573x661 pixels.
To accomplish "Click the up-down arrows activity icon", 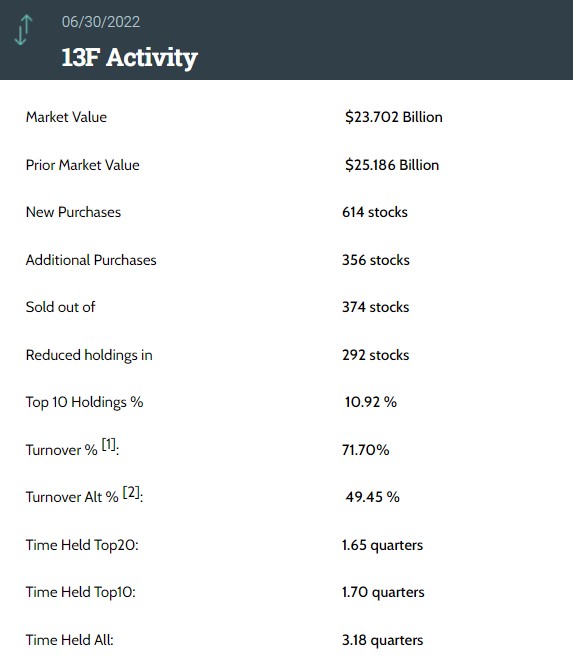I will [24, 30].
